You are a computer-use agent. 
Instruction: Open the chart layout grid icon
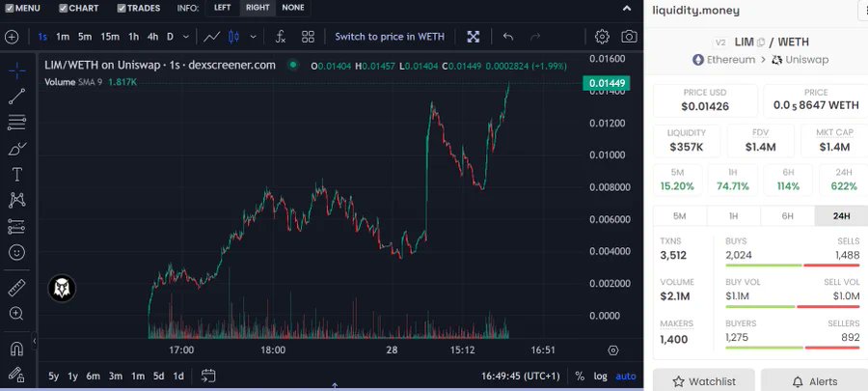point(308,37)
